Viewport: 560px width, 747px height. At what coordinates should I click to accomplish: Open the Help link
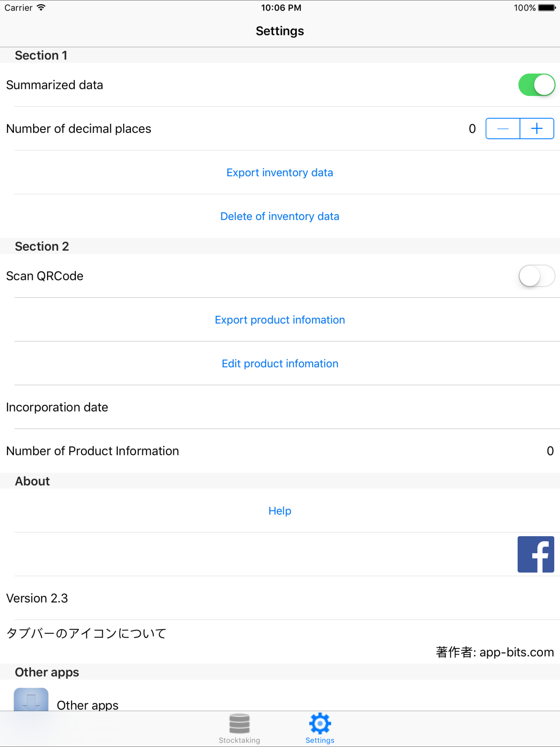click(280, 510)
